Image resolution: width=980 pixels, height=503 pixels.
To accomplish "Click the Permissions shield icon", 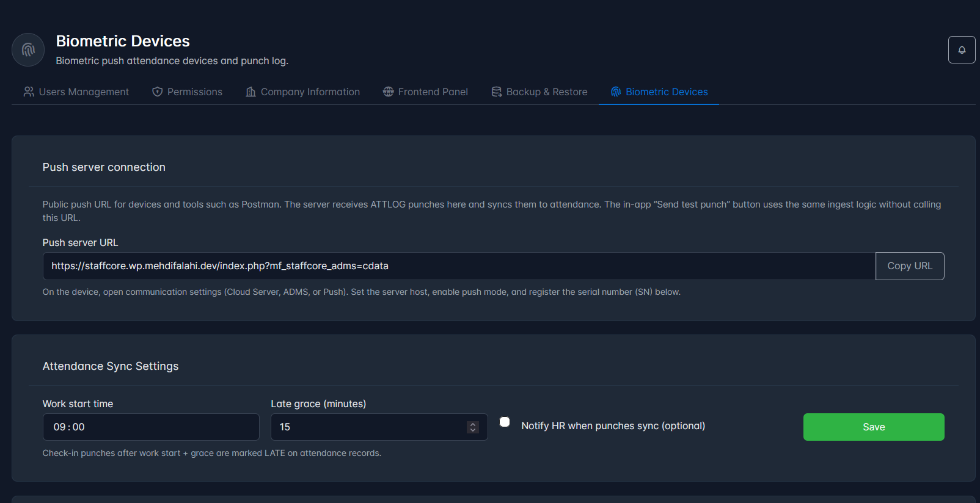I will 157,92.
